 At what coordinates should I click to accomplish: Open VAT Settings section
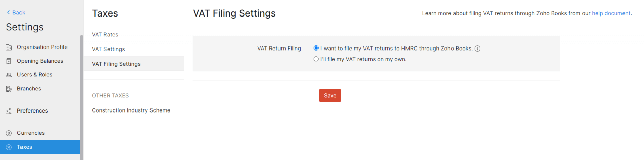pyautogui.click(x=109, y=49)
